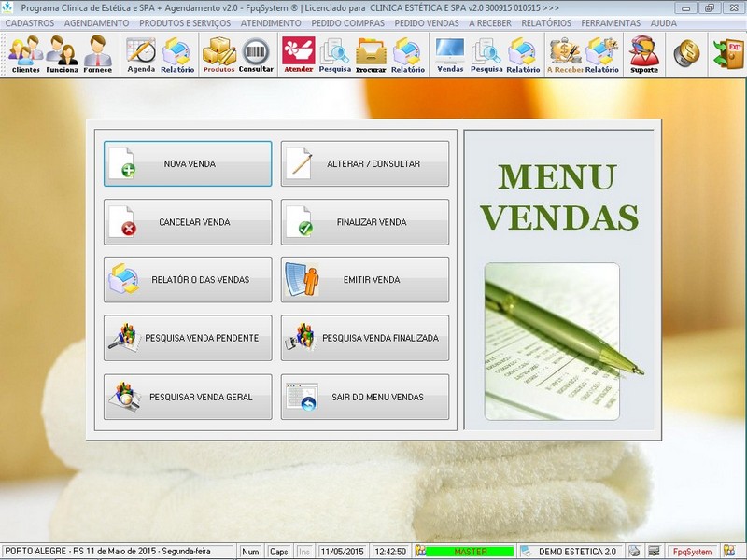Screen dimensions: 747x560
Task: Click the Ins indicator in status bar
Action: (304, 552)
